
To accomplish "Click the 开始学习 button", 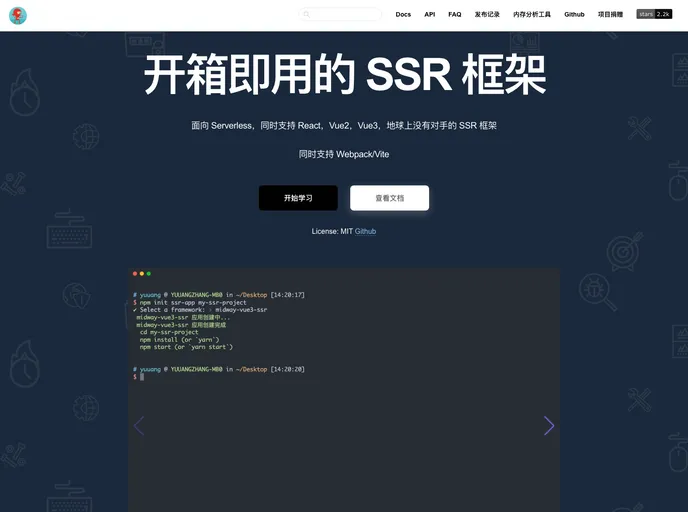I will [298, 198].
